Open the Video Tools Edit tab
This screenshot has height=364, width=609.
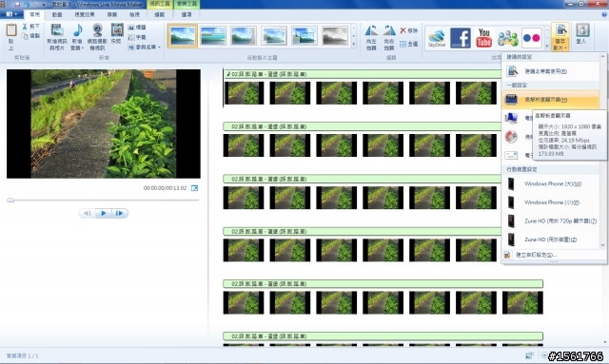point(160,14)
